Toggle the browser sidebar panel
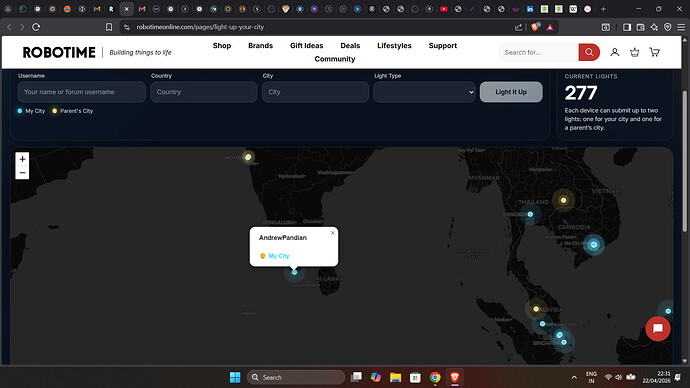The height and width of the screenshot is (388, 690). click(x=627, y=27)
